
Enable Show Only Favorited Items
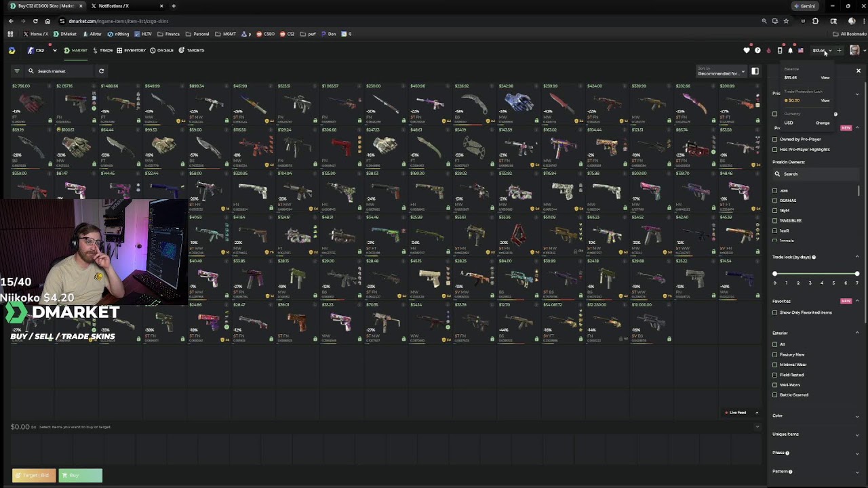[x=775, y=312]
